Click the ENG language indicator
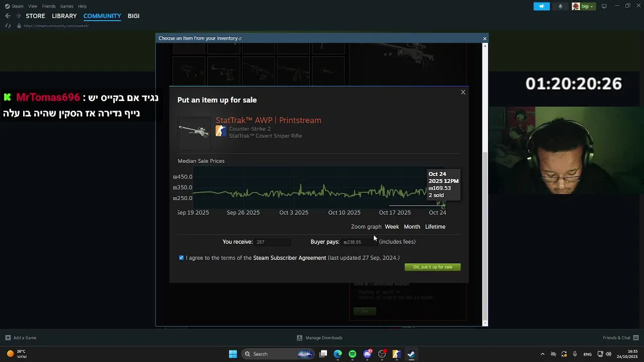The width and height of the screenshot is (644, 362). (x=588, y=354)
